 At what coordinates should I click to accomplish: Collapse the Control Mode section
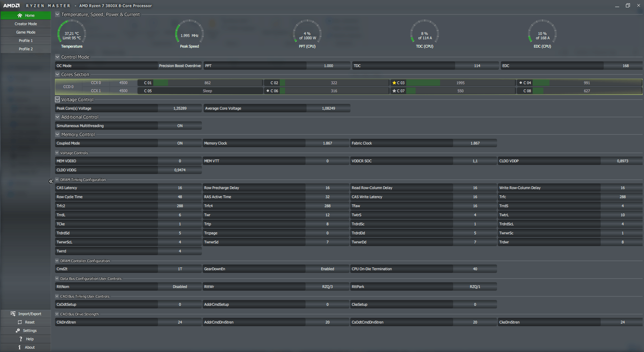coord(57,57)
